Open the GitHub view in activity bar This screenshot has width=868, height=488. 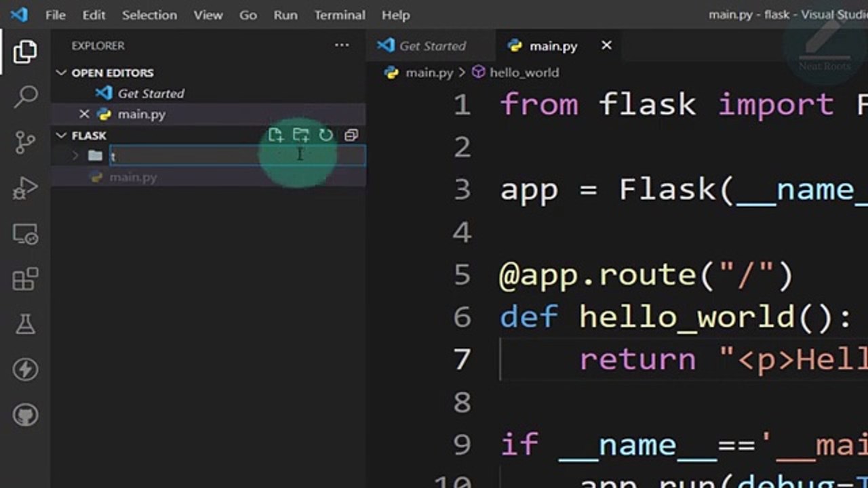coord(25,415)
